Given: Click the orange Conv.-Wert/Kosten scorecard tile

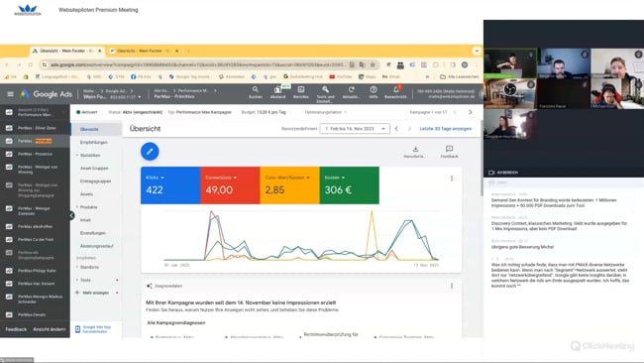Looking at the screenshot, I should pos(289,185).
